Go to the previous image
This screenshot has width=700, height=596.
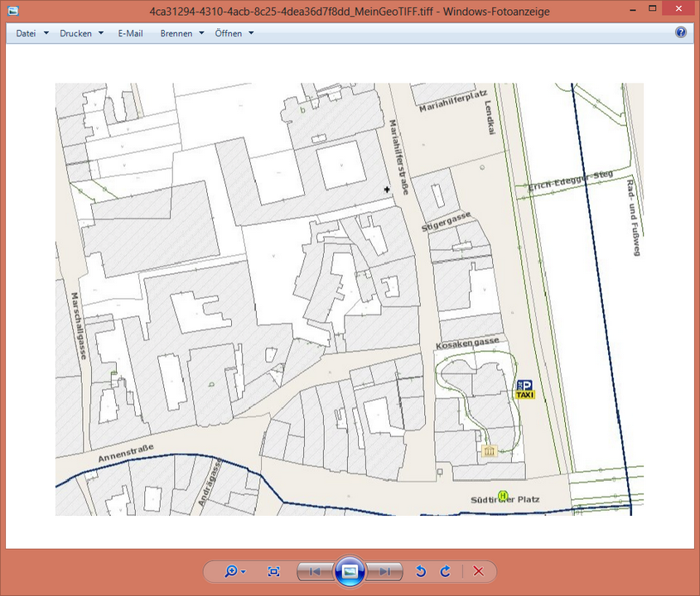click(x=315, y=571)
